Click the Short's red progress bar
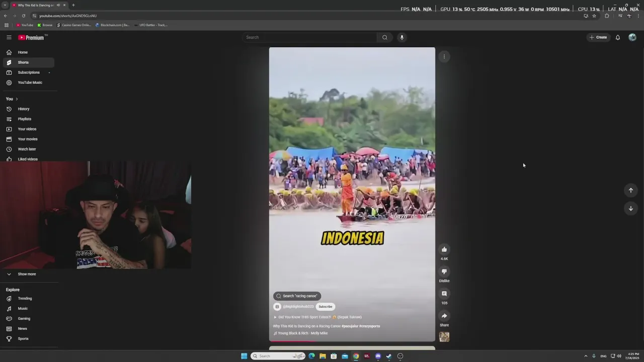Viewport: 644px width, 362px height. point(352,341)
